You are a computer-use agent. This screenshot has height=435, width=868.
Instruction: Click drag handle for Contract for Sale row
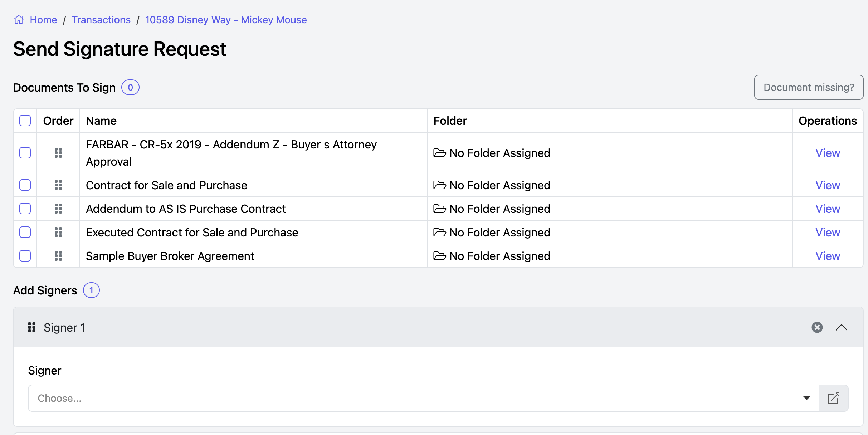coord(58,185)
